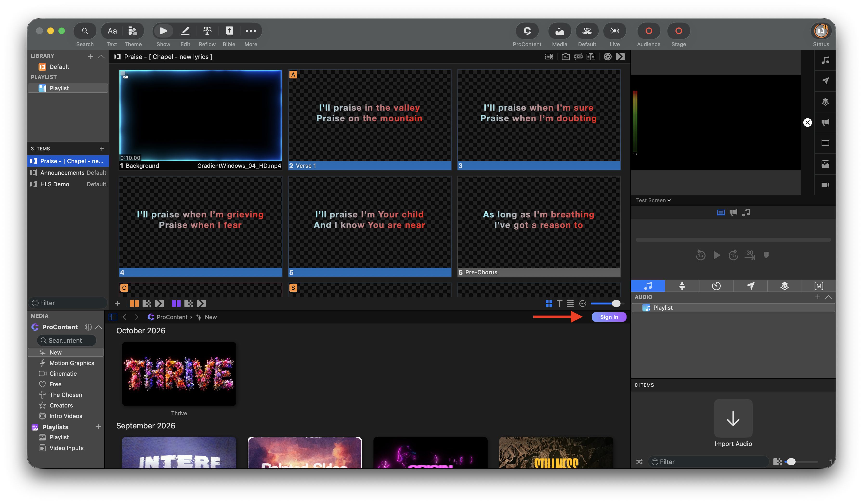Open the Search tool in toolbar
The image size is (863, 504).
85,31
